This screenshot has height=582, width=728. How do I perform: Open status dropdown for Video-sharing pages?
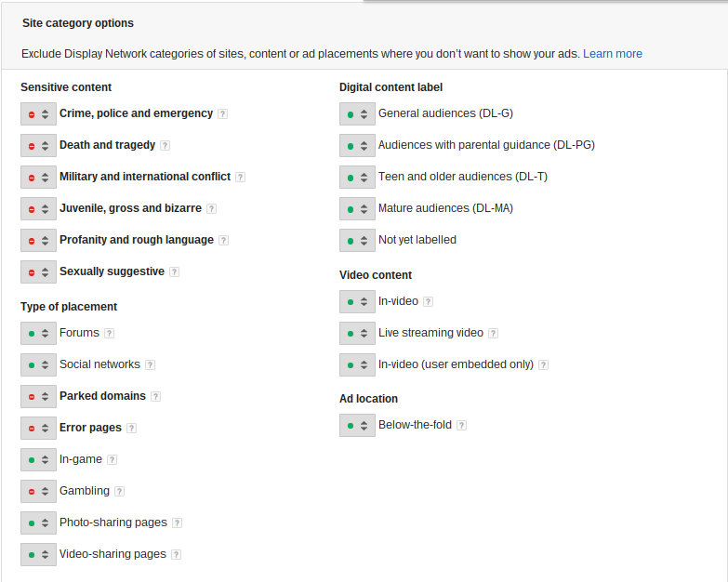[38, 555]
